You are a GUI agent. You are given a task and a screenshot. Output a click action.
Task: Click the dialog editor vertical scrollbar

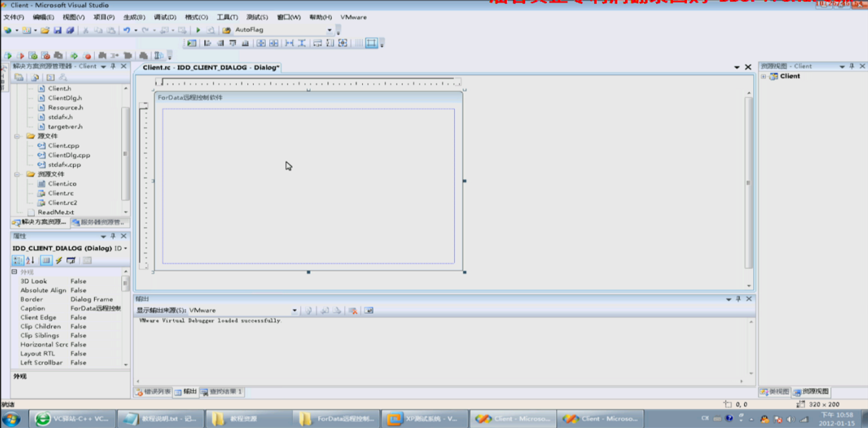click(x=748, y=183)
